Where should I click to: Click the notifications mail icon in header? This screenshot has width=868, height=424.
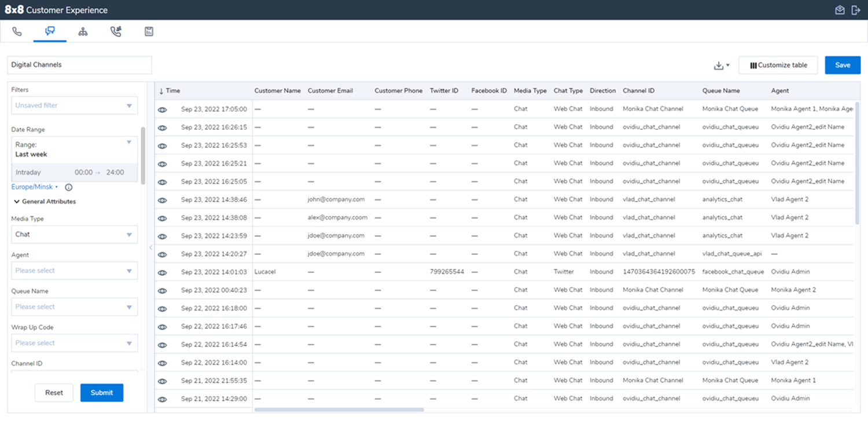pos(840,10)
